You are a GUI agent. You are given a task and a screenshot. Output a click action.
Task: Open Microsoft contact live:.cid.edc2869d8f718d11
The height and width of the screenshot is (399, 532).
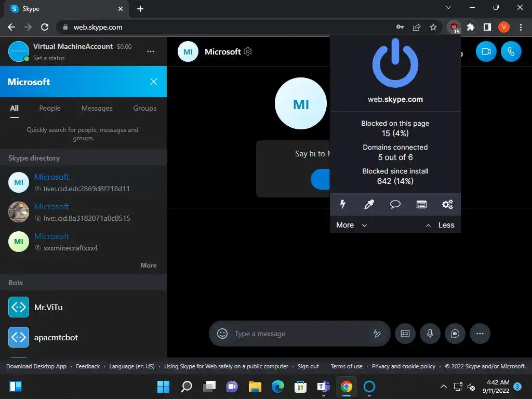83,182
